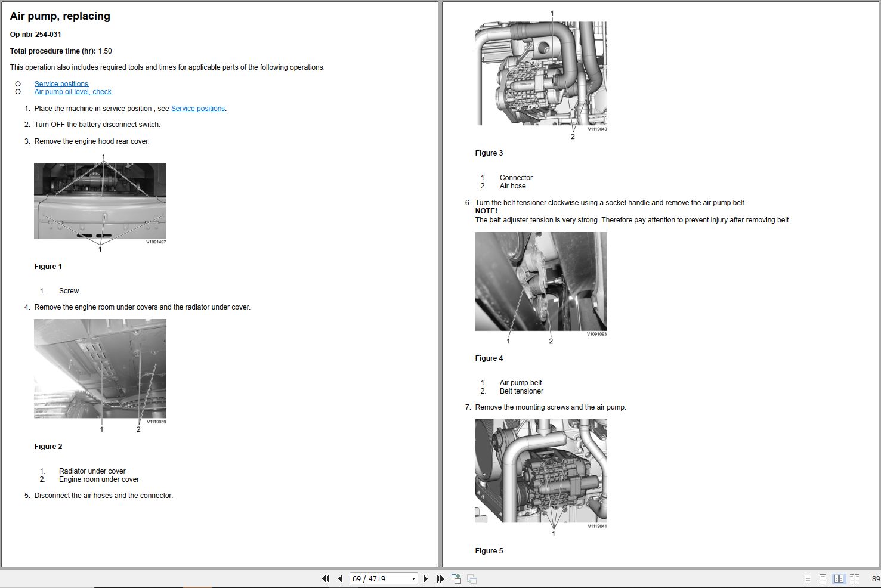Go to the first page

326,578
